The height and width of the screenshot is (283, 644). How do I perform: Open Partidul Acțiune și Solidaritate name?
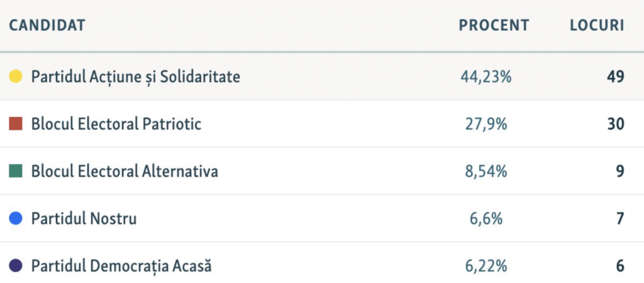136,77
